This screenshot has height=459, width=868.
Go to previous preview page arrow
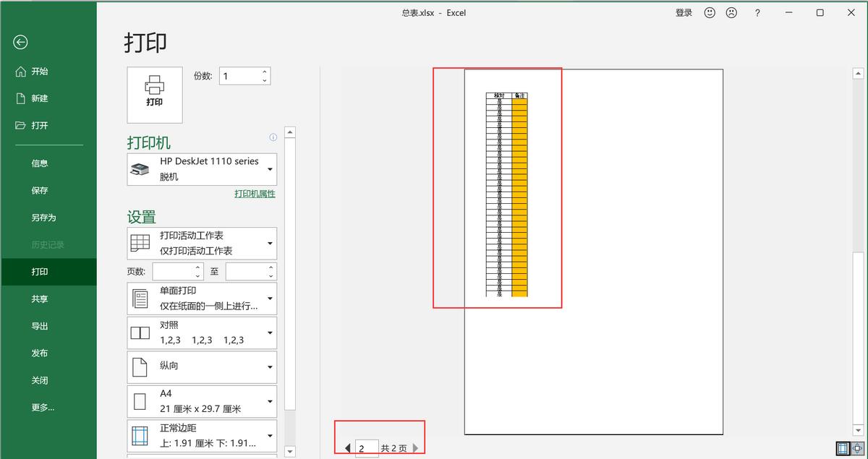(348, 448)
